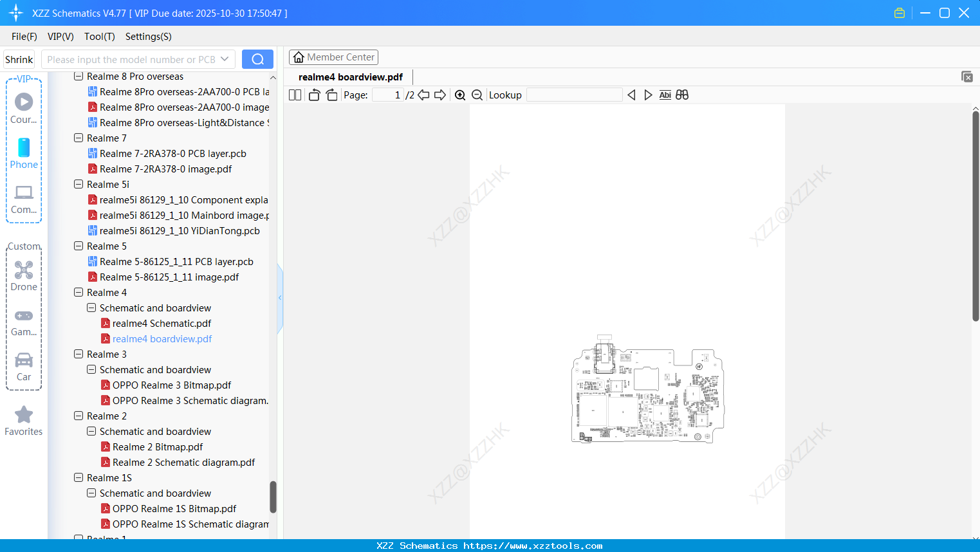Rotate the page counterclockwise

click(x=313, y=95)
